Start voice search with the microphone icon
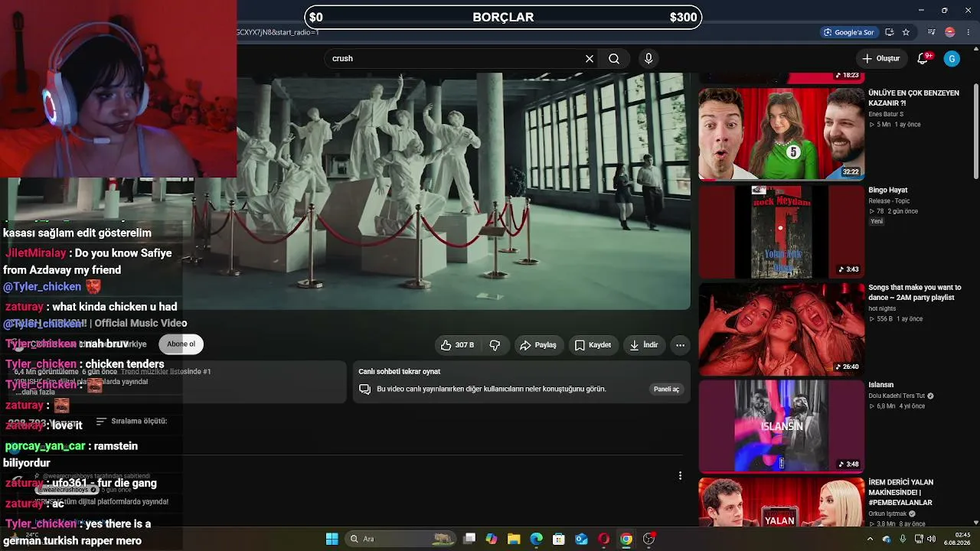Screen dimensions: 980x551 pyautogui.click(x=648, y=58)
